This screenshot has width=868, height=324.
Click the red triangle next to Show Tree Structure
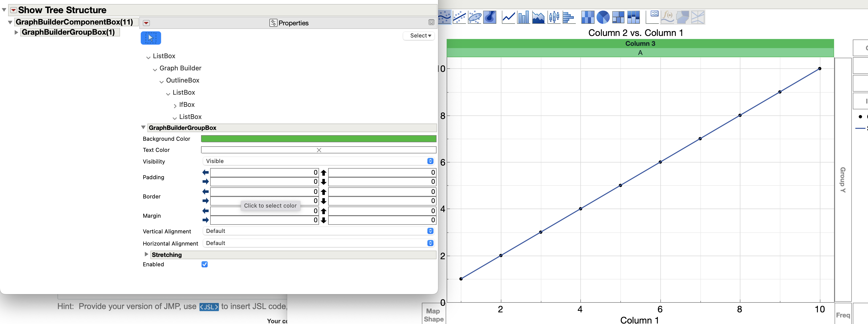point(13,10)
